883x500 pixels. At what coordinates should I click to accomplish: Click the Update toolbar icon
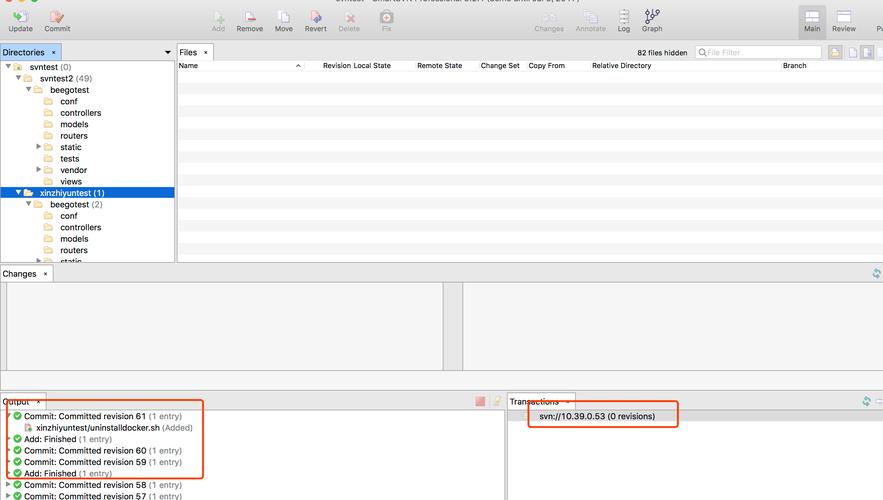[x=20, y=20]
